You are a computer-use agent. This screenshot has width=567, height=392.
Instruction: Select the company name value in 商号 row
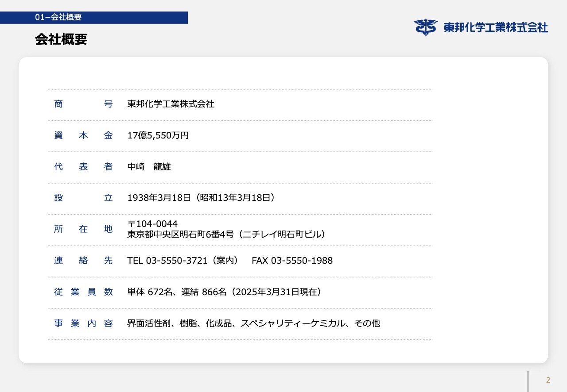pyautogui.click(x=171, y=104)
